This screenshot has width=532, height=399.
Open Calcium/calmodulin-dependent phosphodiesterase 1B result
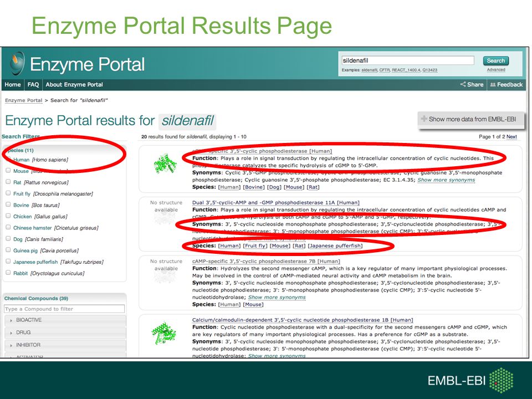click(303, 320)
